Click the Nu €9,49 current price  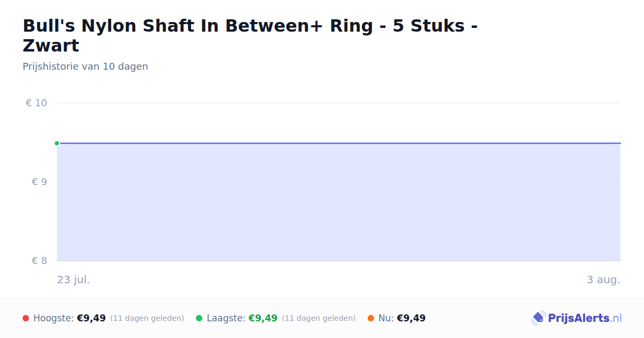click(411, 318)
